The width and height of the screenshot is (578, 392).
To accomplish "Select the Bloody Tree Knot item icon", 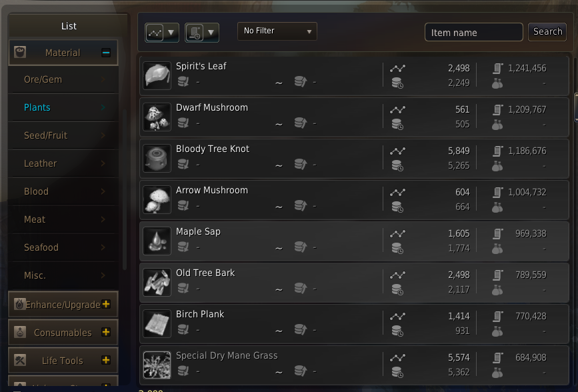I will pyautogui.click(x=157, y=158).
